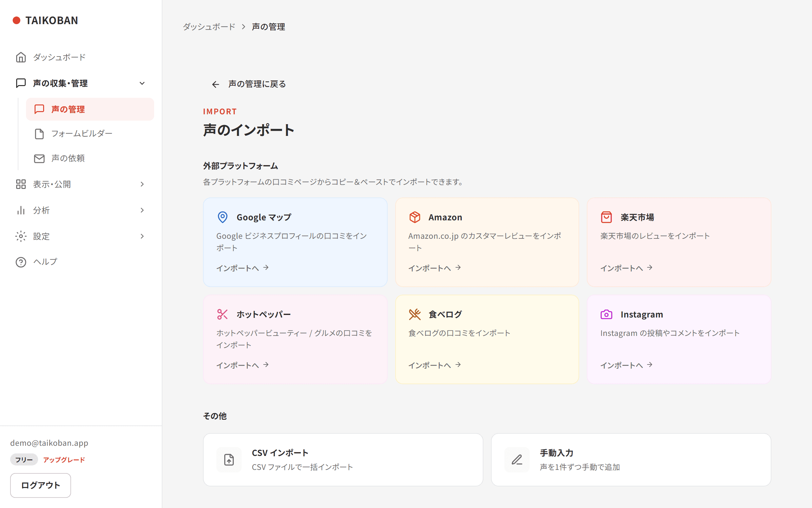
Task: Open 声の依頼 in the sidebar
Action: click(x=90, y=158)
